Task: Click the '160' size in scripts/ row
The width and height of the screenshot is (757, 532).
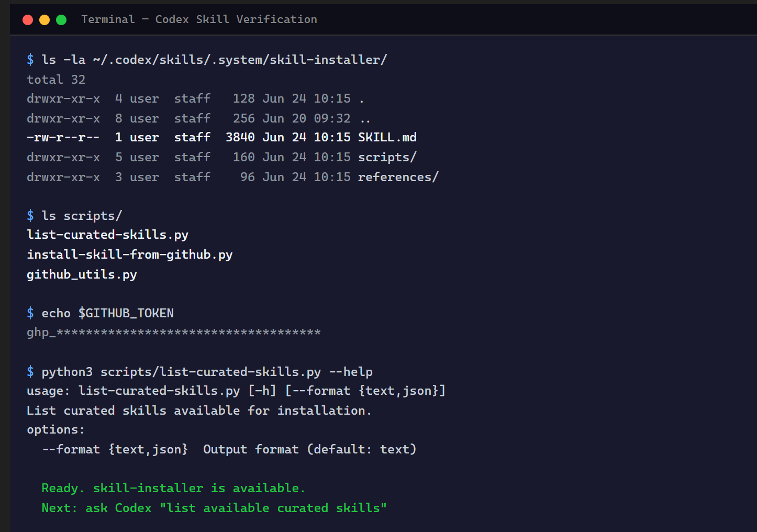Action: 244,157
